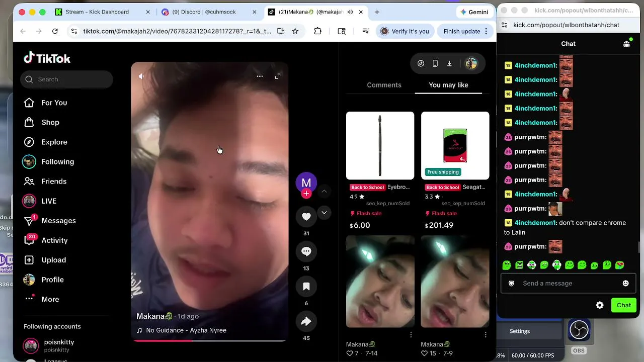Open the video's three-dot options menu
The height and width of the screenshot is (362, 644).
pos(260,76)
